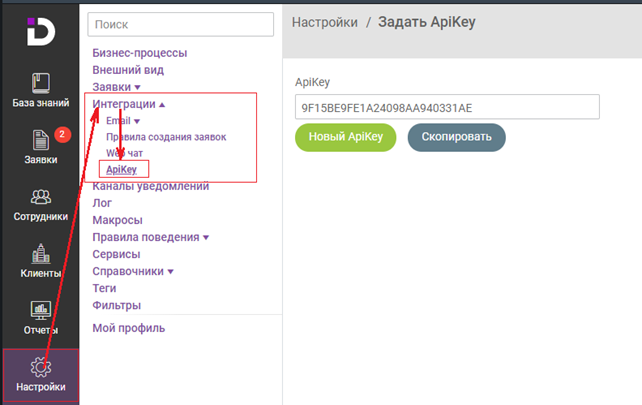This screenshot has height=405, width=642.
Task: Open the Клиенты building icon
Action: point(41,253)
